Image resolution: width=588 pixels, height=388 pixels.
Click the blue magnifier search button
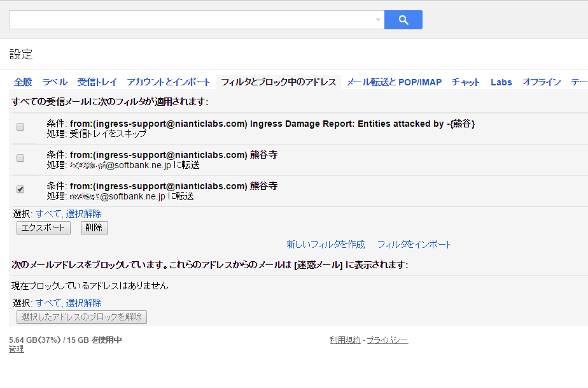[x=403, y=20]
